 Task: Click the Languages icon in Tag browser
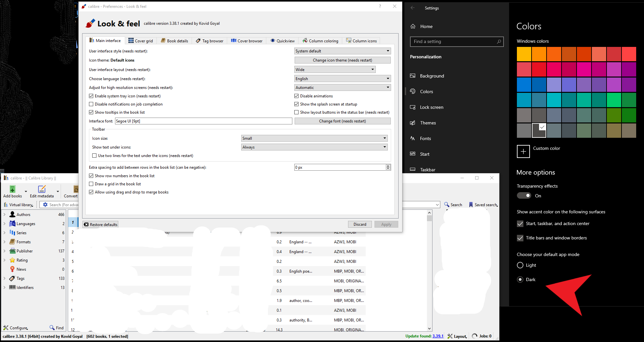12,223
